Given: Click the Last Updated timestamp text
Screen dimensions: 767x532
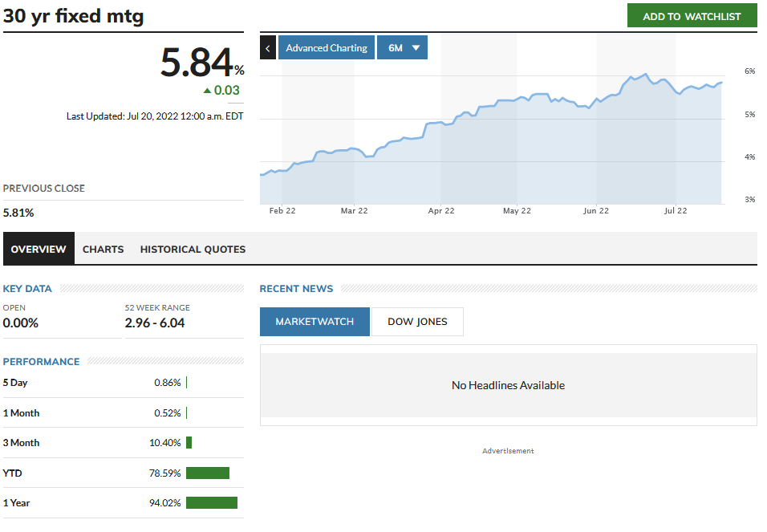Looking at the screenshot, I should (x=155, y=116).
